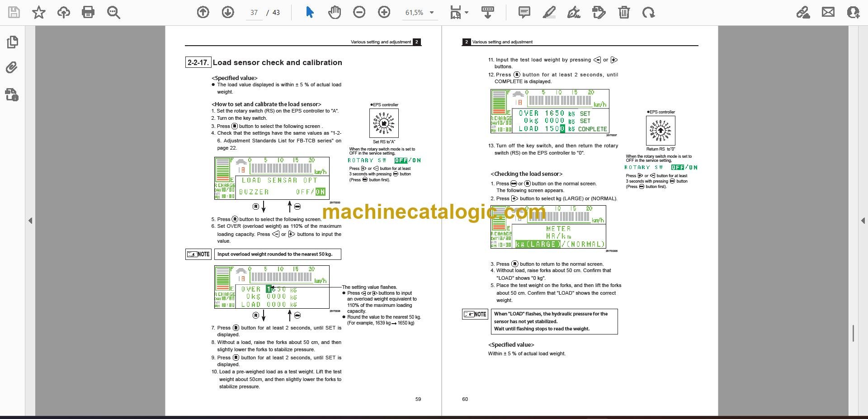Activate the selection arrow tool

310,12
